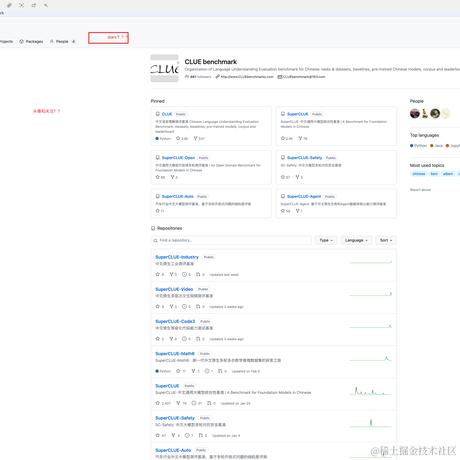Open SuperCLUE-Video in the repositories list
The width and height of the screenshot is (460, 460).
click(174, 289)
